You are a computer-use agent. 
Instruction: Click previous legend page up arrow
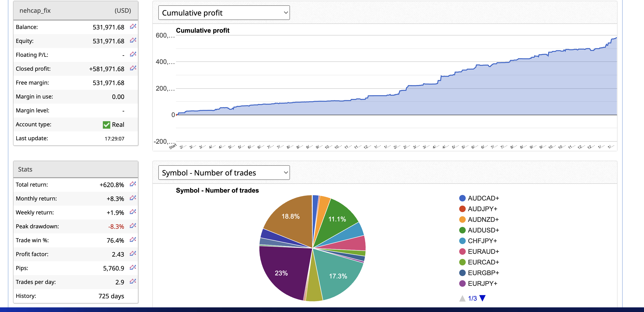pyautogui.click(x=462, y=298)
